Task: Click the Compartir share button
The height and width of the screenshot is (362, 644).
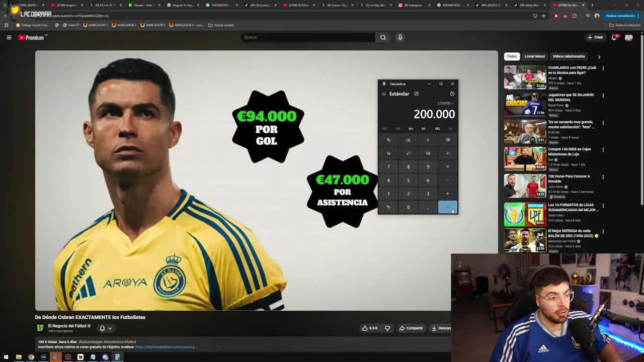Action: pos(411,328)
